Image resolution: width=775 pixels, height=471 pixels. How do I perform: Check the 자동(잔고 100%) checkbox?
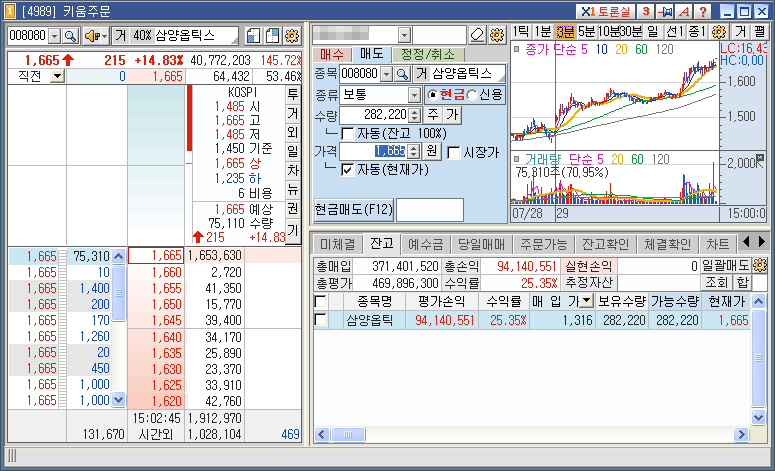click(x=348, y=133)
